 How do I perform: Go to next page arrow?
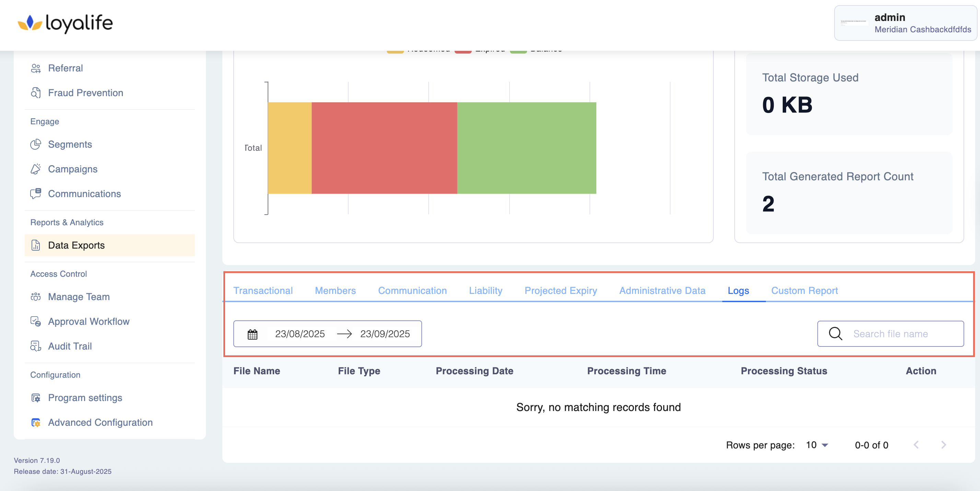[x=944, y=445]
